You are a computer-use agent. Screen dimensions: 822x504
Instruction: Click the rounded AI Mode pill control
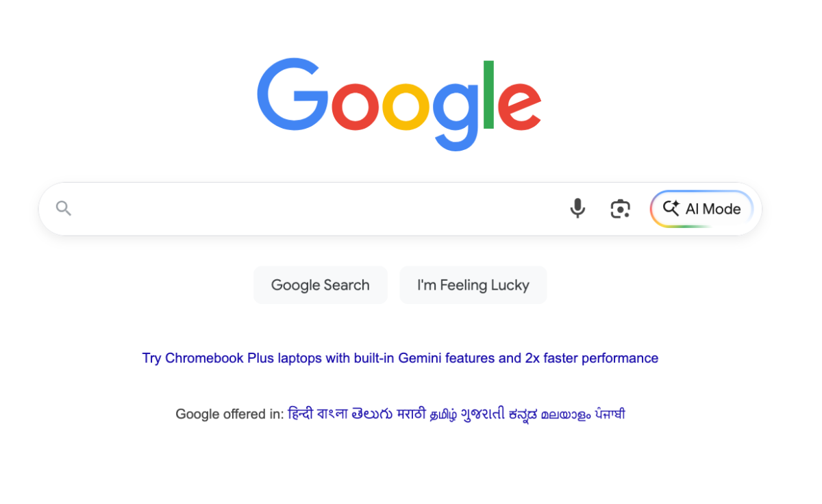[701, 209]
